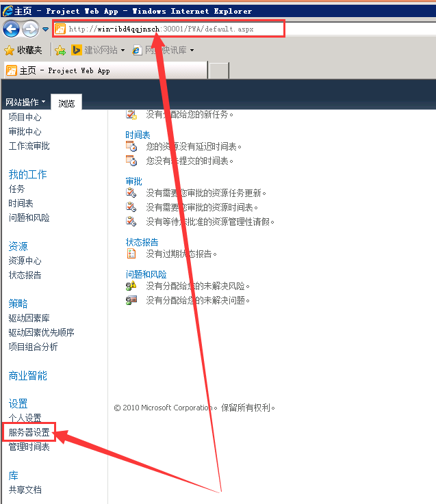Click the Bing icon beside 建议网站
436x504 pixels.
pyautogui.click(x=76, y=50)
